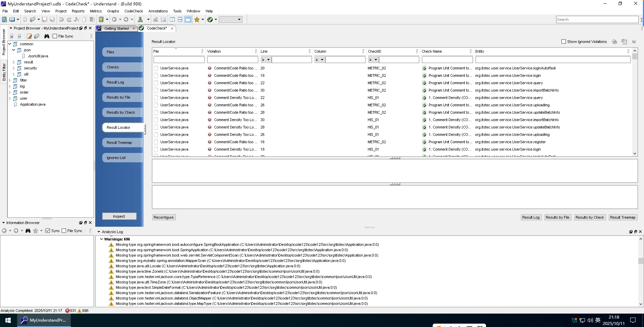Viewport: 644px width, 327px height.
Task: Click the split horizontal layout toolbar icon
Action: 180,19
